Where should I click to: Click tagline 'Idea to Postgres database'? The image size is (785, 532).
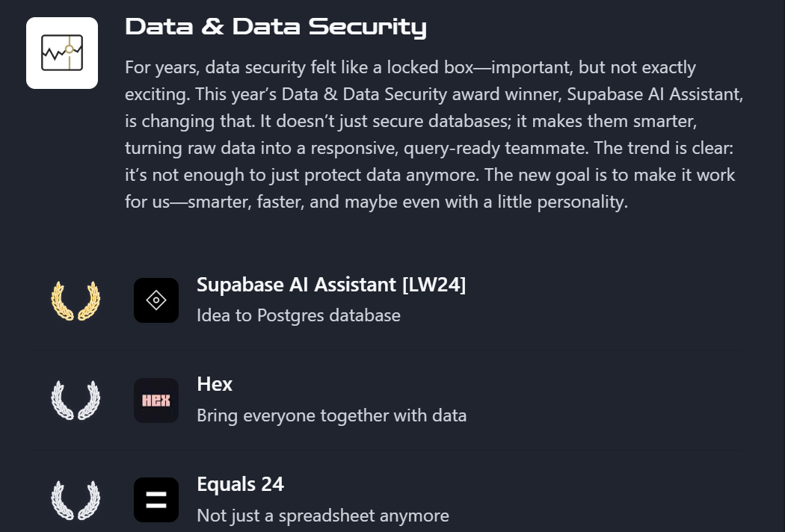[x=298, y=315]
